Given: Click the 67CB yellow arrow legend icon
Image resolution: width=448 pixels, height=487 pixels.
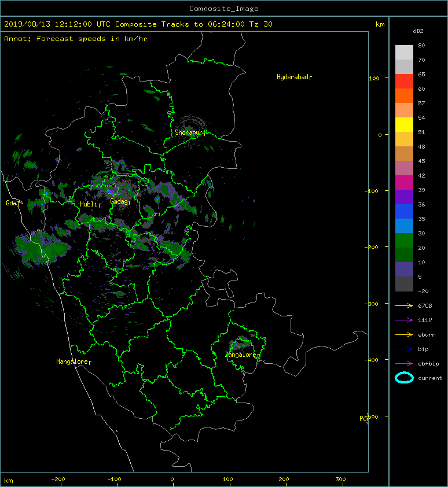Looking at the screenshot, I should pyautogui.click(x=404, y=305).
